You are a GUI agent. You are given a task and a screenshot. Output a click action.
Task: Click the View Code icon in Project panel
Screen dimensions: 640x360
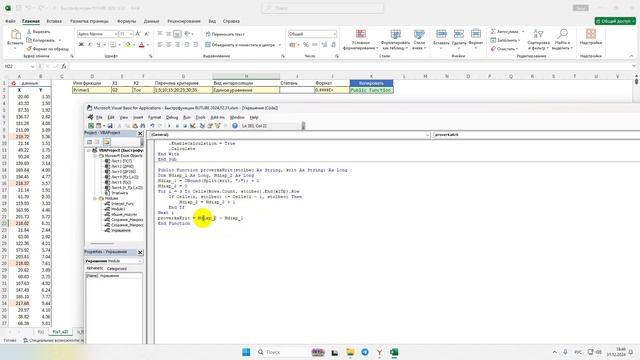(89, 142)
